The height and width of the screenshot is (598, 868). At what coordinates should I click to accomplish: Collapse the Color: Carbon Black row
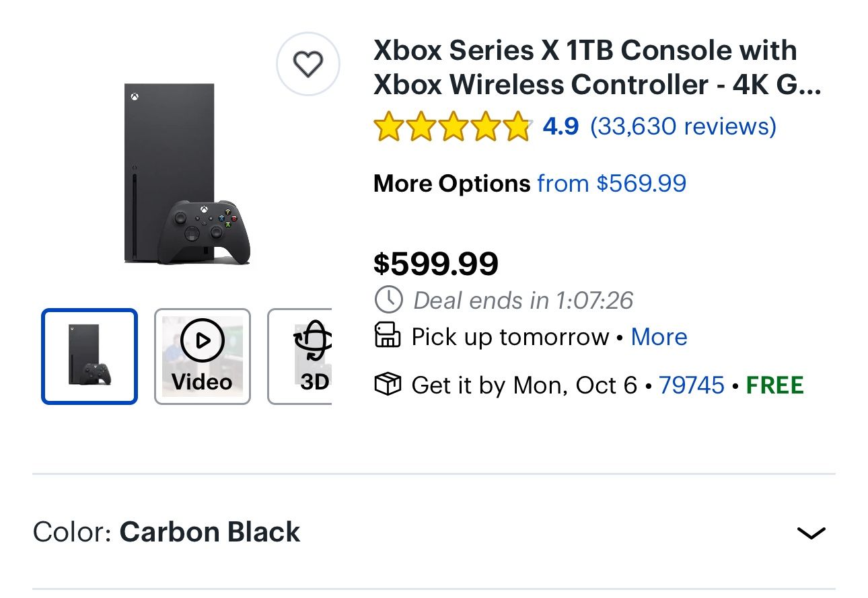[811, 533]
